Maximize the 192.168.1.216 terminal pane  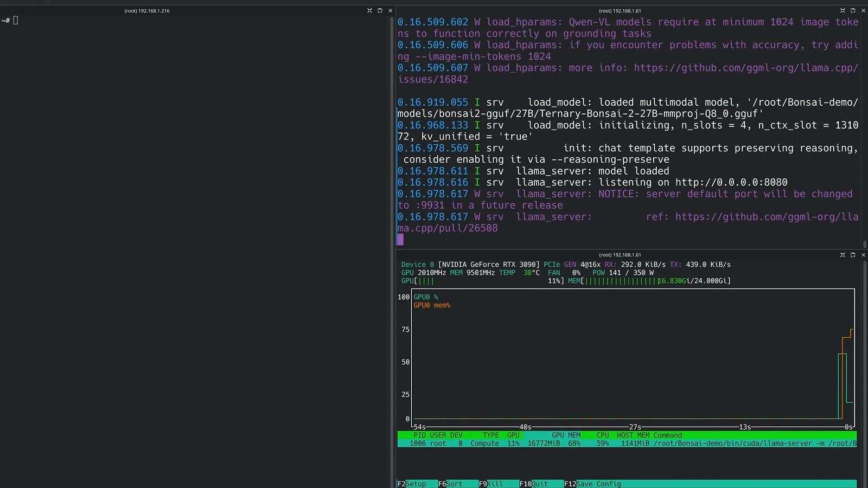coord(369,11)
